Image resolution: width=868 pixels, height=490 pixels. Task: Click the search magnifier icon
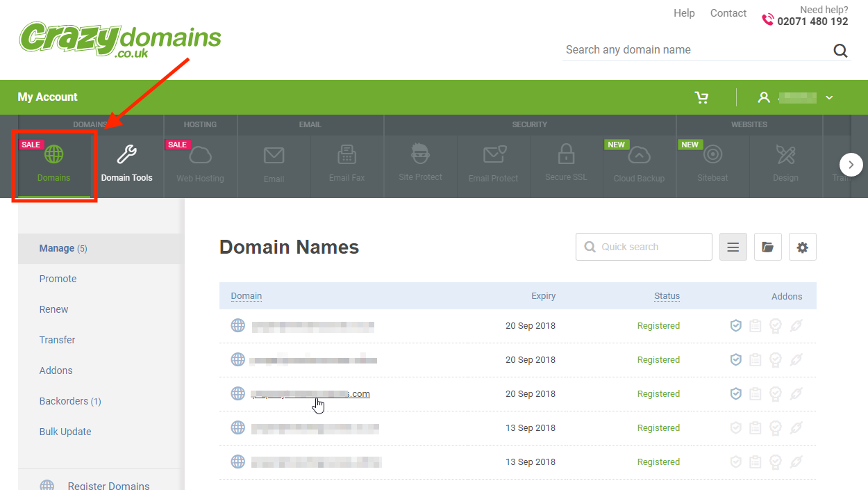pos(840,50)
